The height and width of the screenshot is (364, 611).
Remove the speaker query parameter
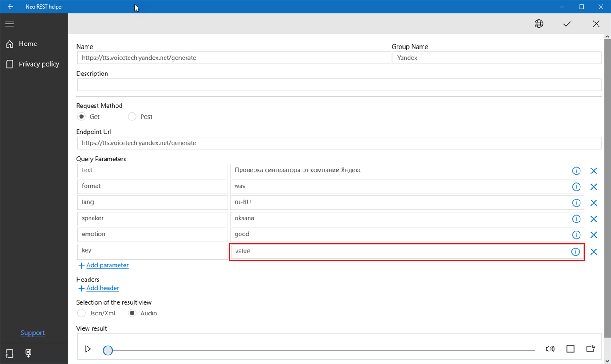593,219
